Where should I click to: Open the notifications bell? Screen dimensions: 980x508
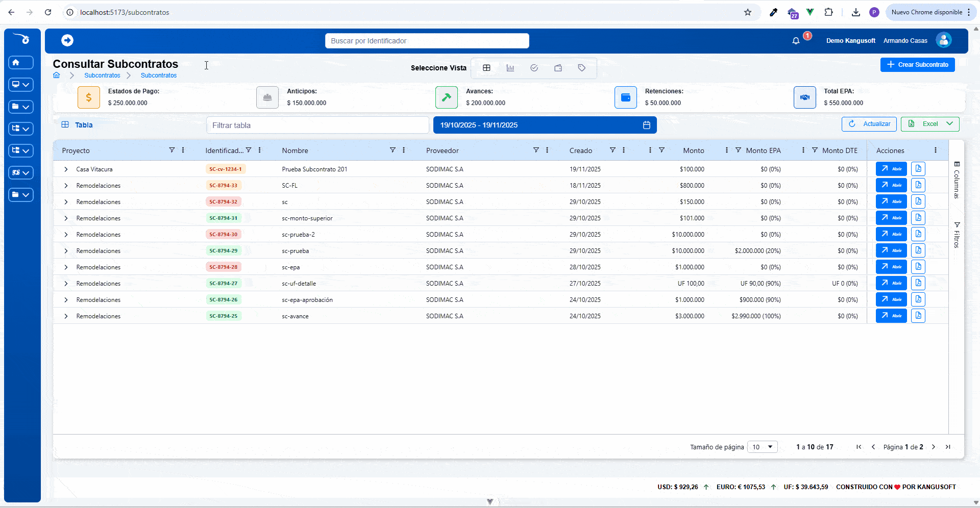pos(796,41)
